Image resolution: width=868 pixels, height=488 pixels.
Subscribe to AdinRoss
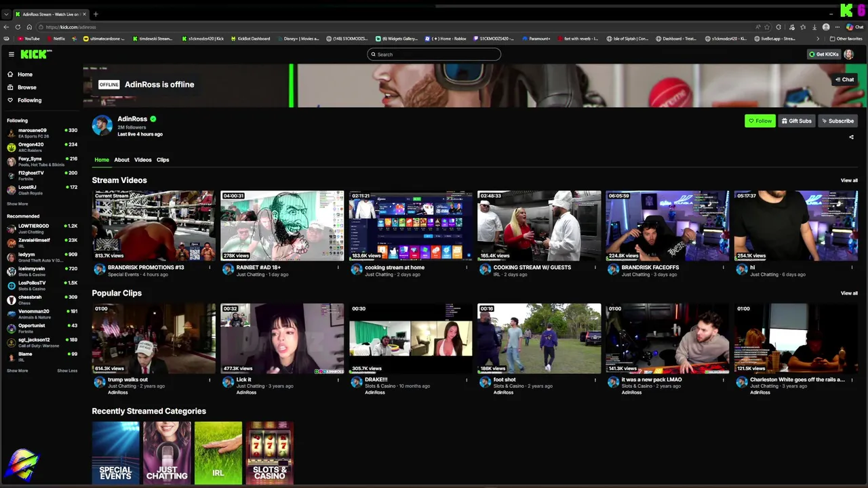[837, 121]
